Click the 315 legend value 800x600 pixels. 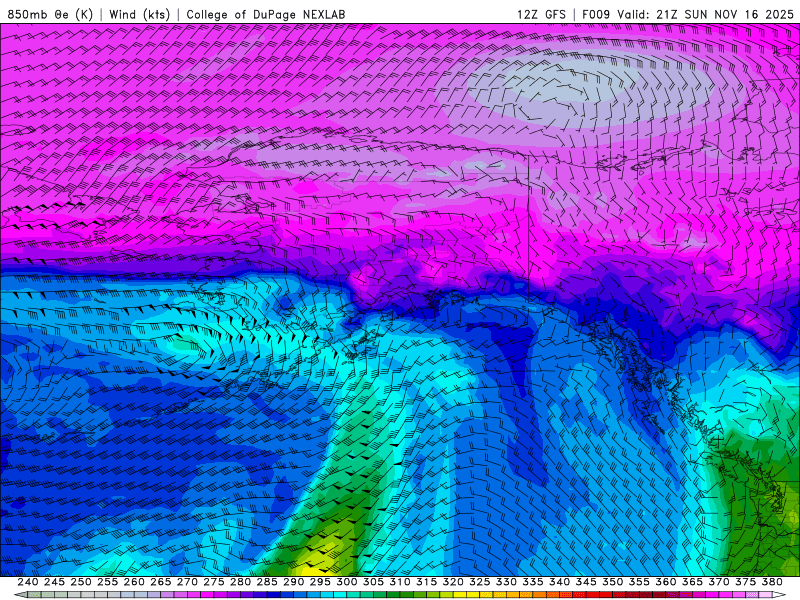tap(426, 582)
